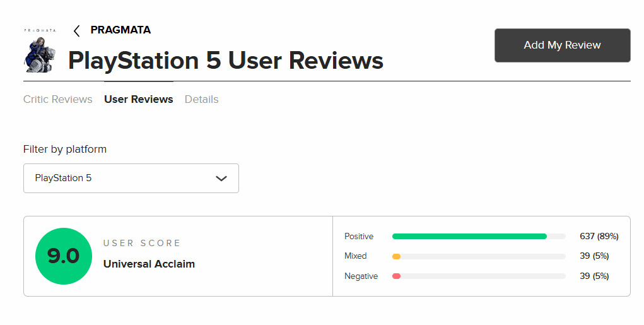Click the Mixed row's 39 (5%) count
This screenshot has height=325, width=644.
click(594, 256)
